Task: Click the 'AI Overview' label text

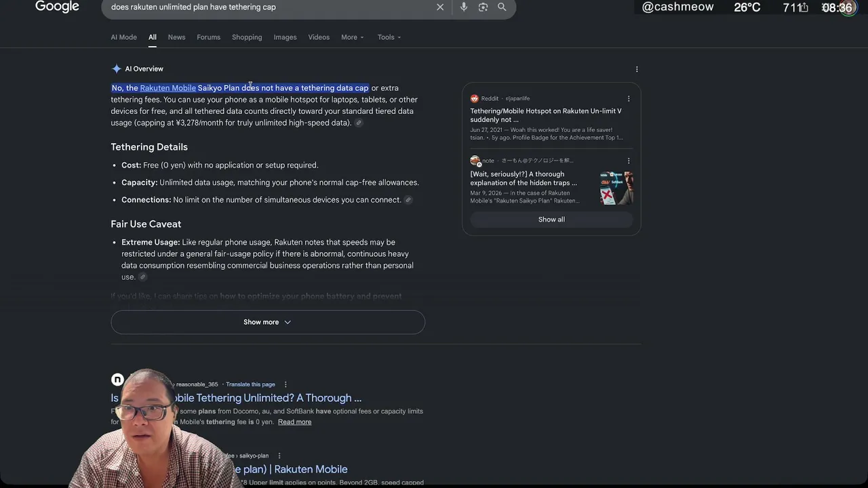Action: [144, 69]
